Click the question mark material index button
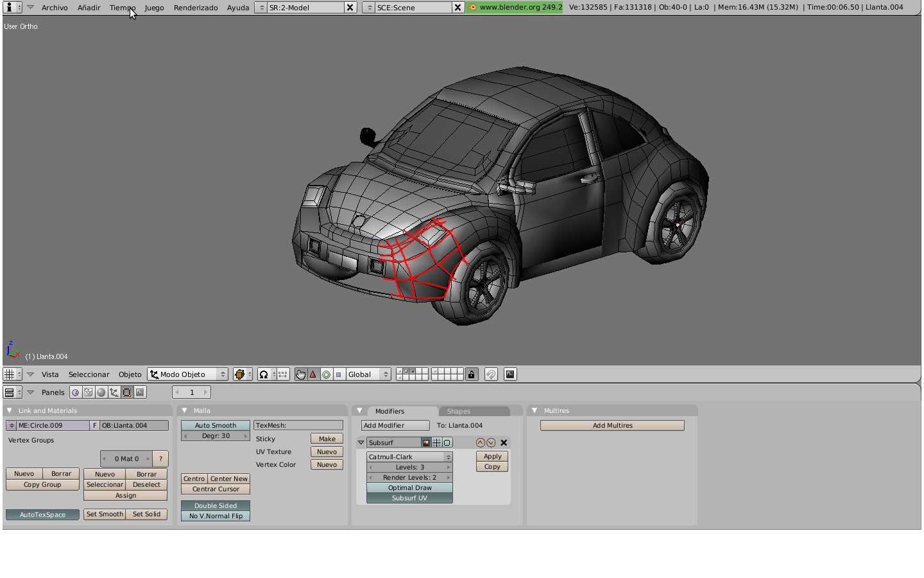The height and width of the screenshot is (578, 924). 160,459
